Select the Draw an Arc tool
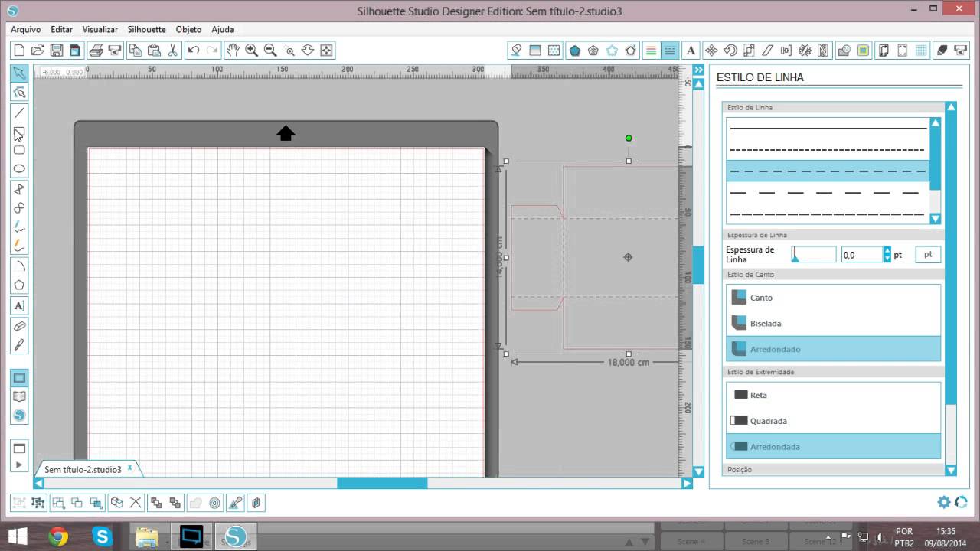980x551 pixels. [19, 266]
